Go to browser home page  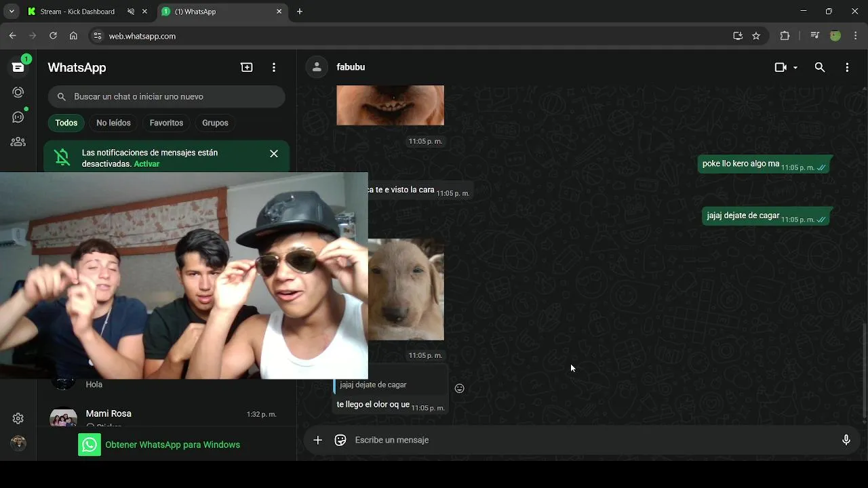pyautogui.click(x=73, y=36)
